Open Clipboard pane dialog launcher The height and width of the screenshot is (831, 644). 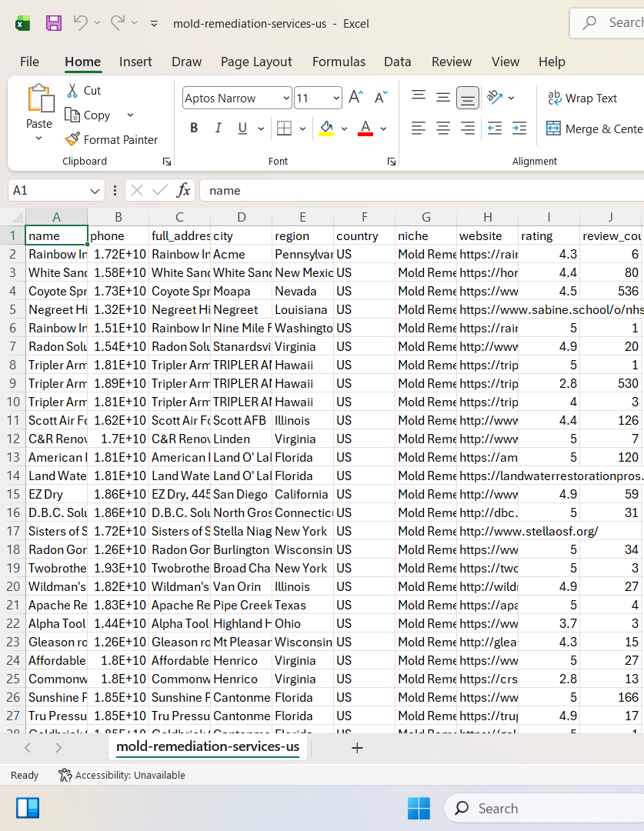[166, 162]
